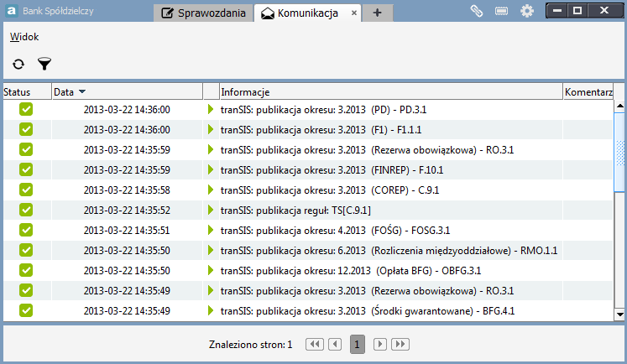This screenshot has height=364, width=627.
Task: Select the Komunikacja tab
Action: pos(307,13)
